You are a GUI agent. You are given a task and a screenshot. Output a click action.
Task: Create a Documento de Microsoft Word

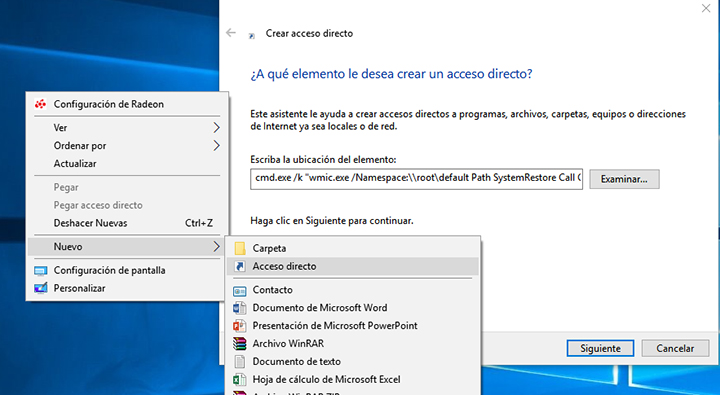(x=353, y=308)
